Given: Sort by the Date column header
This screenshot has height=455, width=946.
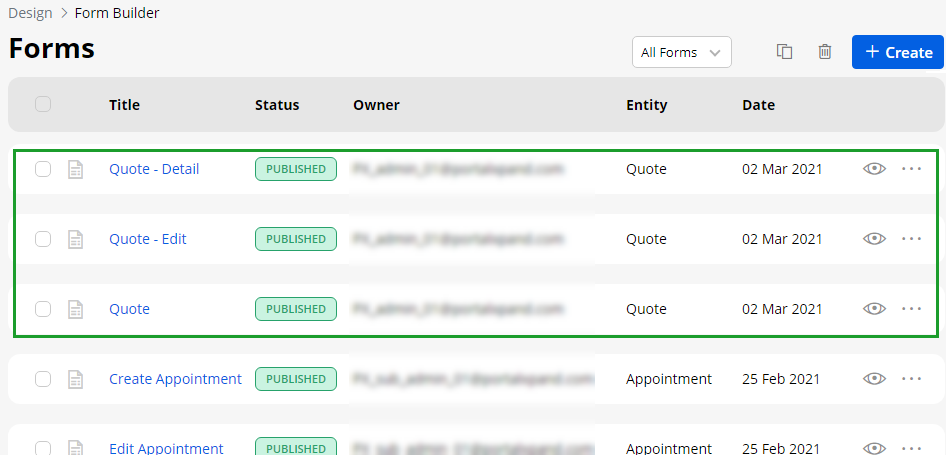Looking at the screenshot, I should (758, 105).
